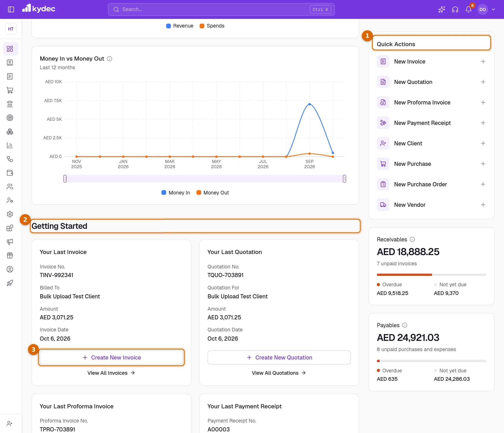Click the plus next to New Vendor
This screenshot has height=433, width=504.
(483, 205)
